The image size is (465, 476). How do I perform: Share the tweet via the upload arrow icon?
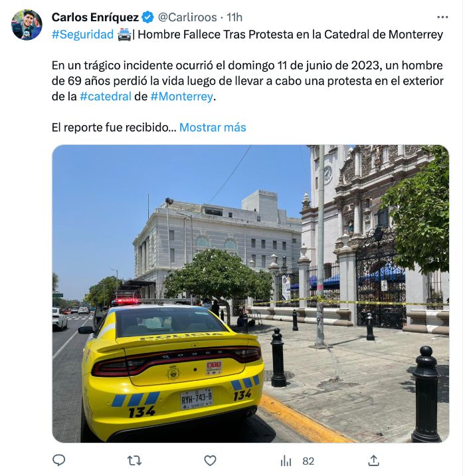pyautogui.click(x=374, y=461)
